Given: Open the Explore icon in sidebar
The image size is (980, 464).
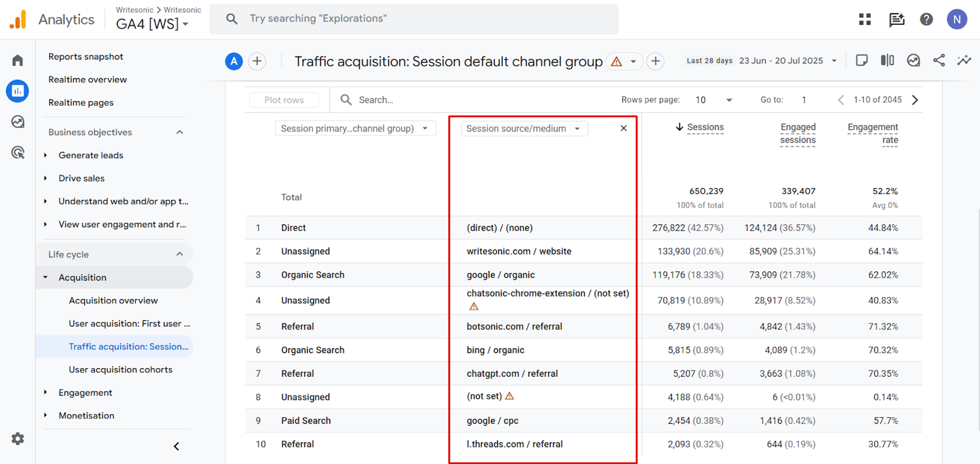Looking at the screenshot, I should 18,122.
